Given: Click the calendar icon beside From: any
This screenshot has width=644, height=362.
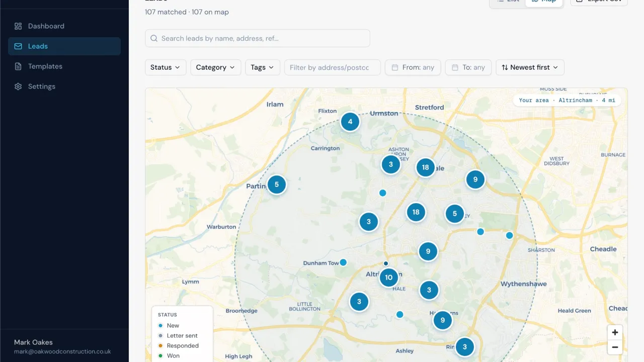Looking at the screenshot, I should point(395,67).
